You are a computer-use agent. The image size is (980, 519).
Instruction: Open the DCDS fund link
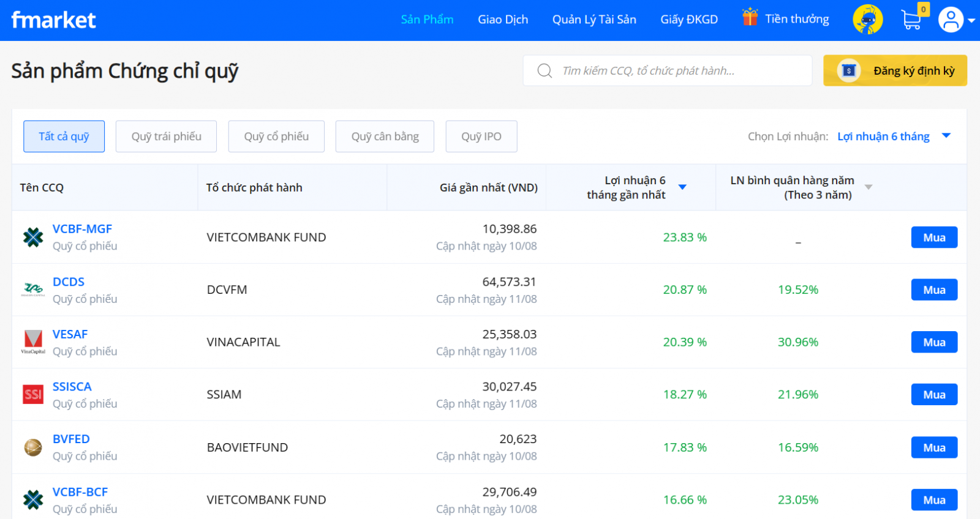point(69,282)
